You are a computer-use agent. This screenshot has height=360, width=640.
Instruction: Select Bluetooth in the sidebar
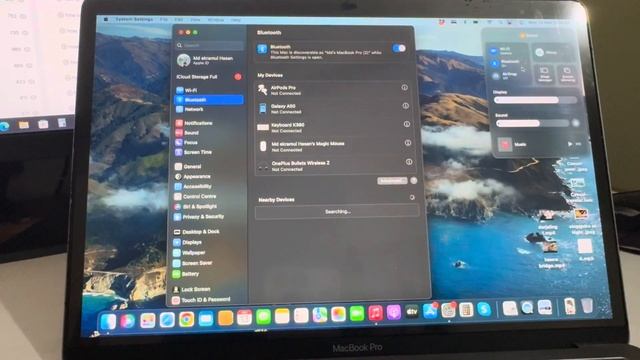[x=209, y=100]
